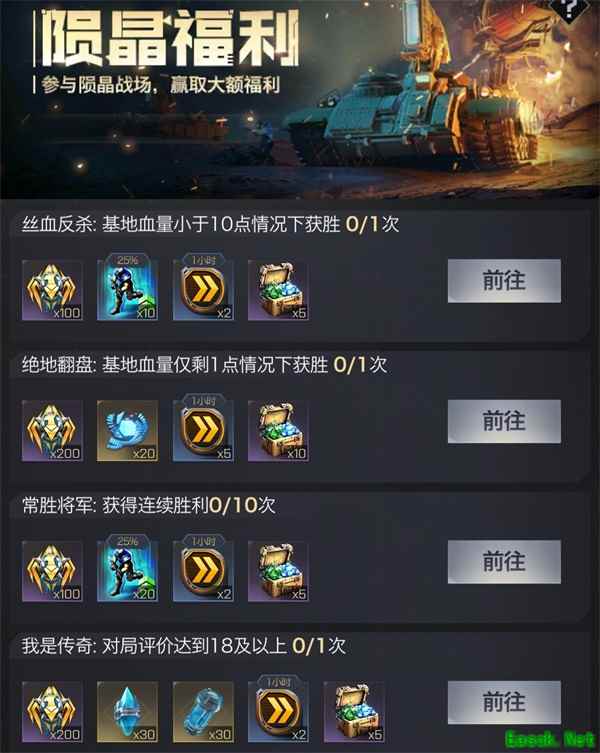Select blue crystal x30 reward icon

coord(127,712)
